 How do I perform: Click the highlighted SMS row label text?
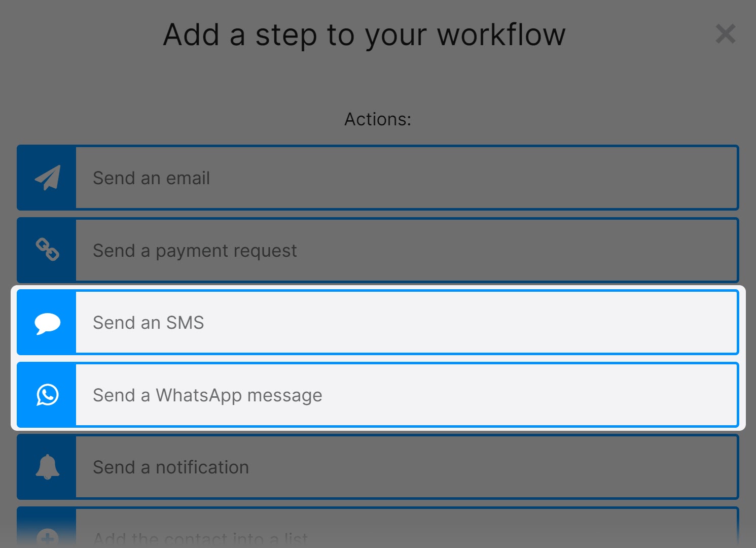coord(148,322)
